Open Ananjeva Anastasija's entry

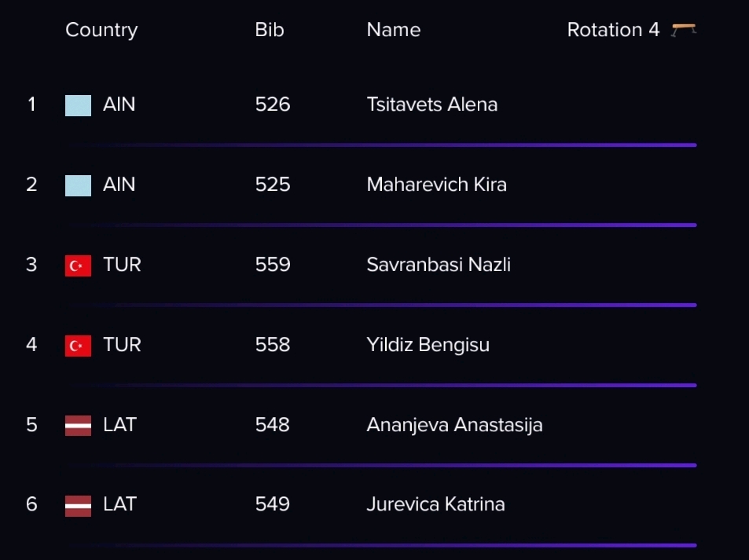(454, 425)
